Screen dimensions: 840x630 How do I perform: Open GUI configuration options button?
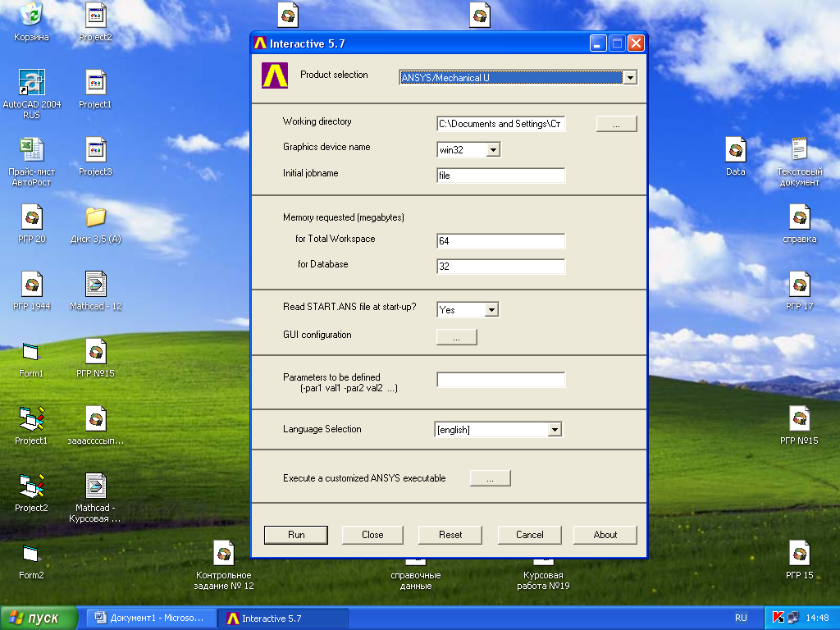456,337
